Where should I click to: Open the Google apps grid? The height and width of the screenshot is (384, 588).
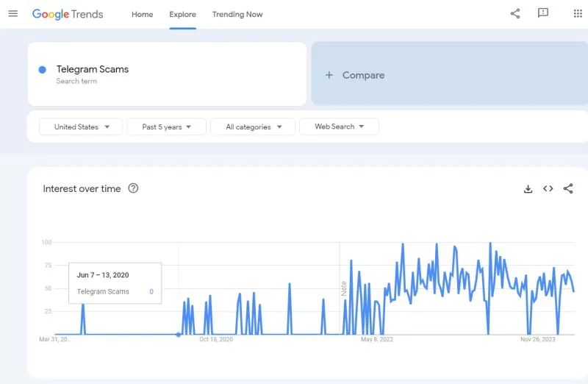pos(578,14)
